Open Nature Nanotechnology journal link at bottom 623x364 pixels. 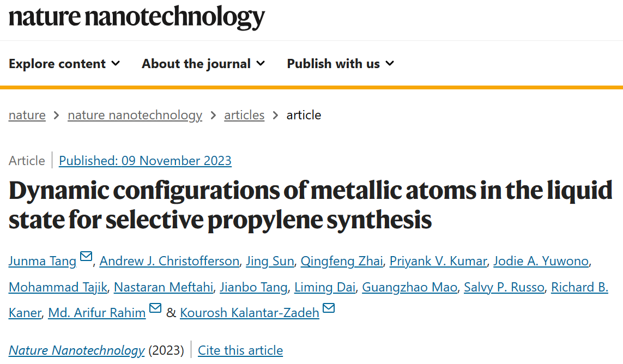pyautogui.click(x=77, y=350)
